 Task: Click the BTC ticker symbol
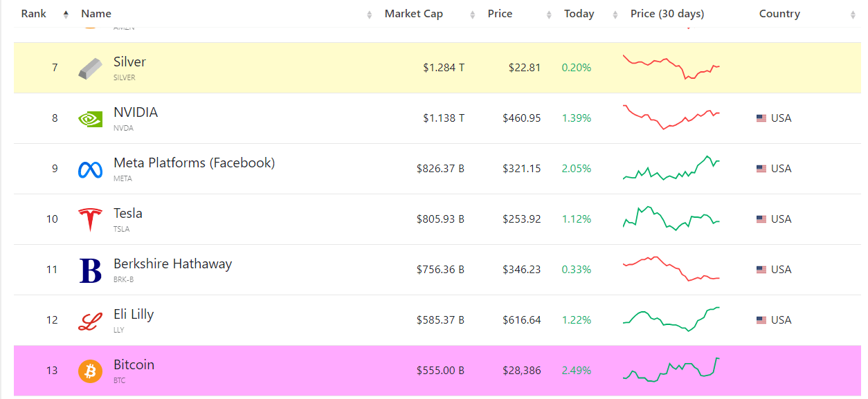pos(120,380)
